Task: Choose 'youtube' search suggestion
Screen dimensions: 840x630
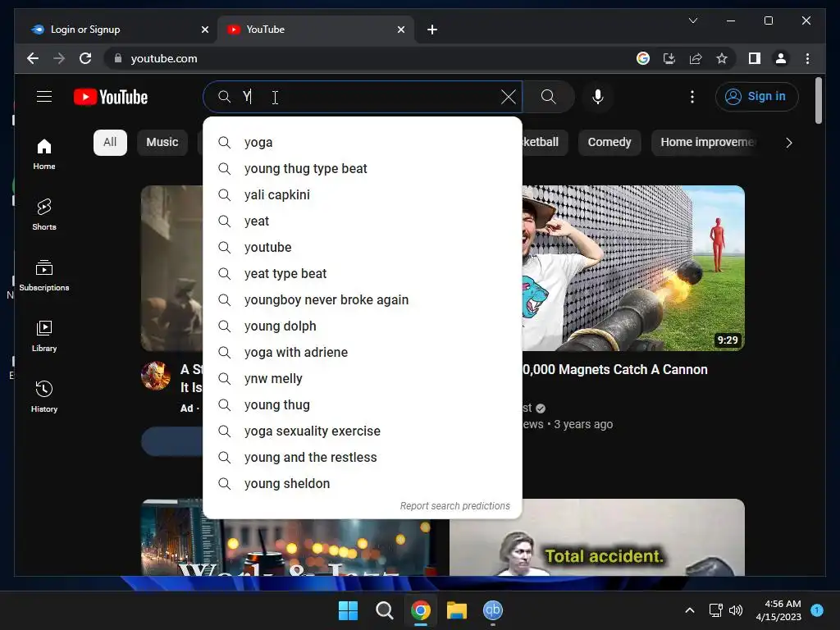Action: point(363,248)
